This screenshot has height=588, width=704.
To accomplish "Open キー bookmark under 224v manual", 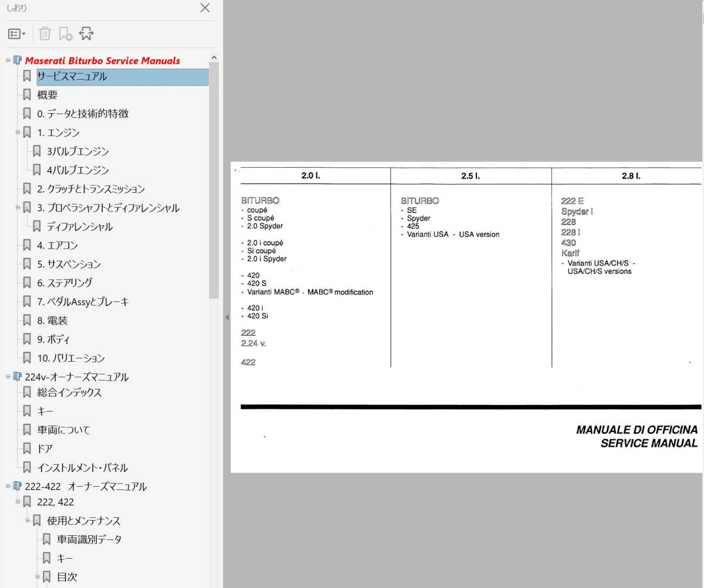I will [x=45, y=412].
